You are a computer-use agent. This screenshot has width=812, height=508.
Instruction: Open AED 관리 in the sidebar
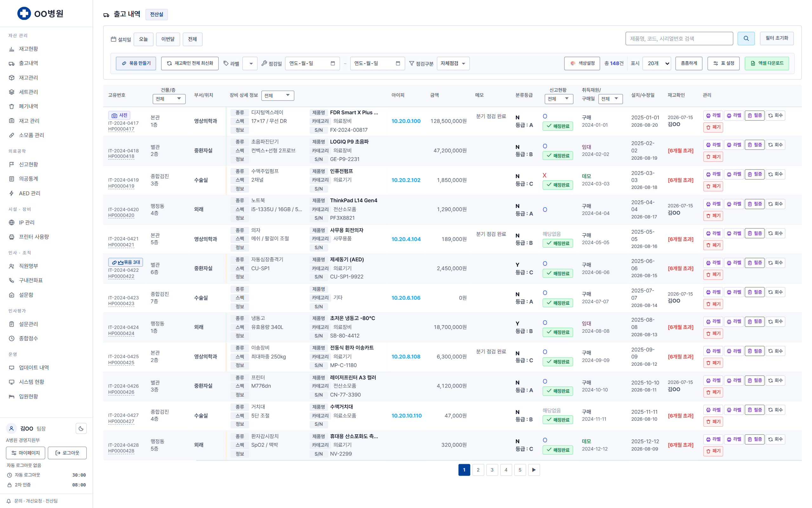click(29, 193)
